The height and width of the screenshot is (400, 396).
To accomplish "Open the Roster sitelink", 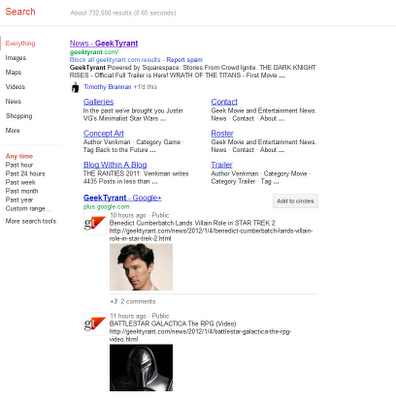I will coord(222,134).
